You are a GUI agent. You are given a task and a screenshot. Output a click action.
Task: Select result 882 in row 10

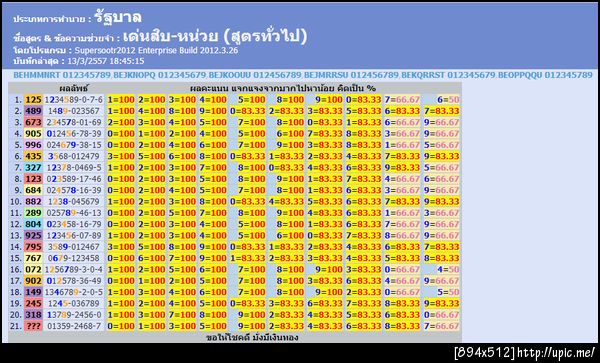[x=33, y=201]
